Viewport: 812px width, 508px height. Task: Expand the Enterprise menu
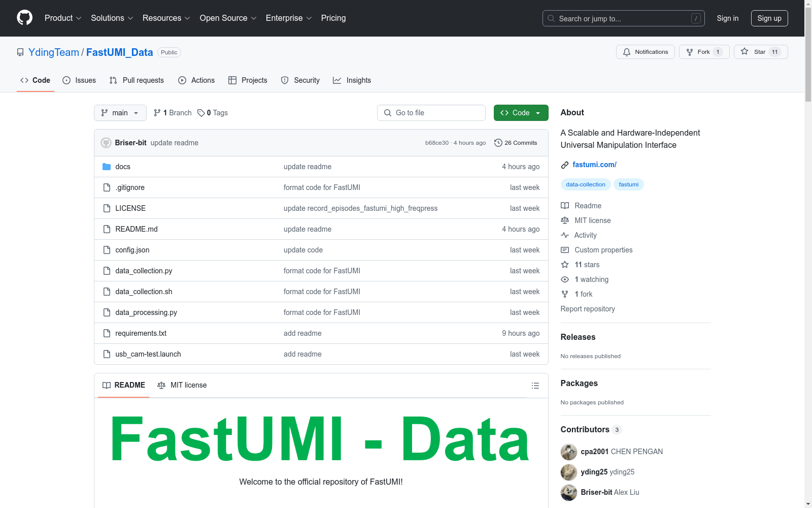[288, 18]
